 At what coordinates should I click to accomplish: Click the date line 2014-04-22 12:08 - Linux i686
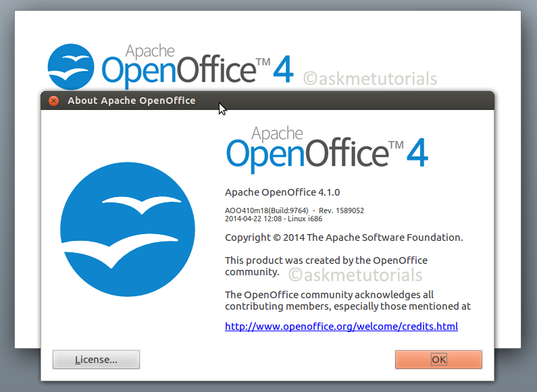coord(274,219)
